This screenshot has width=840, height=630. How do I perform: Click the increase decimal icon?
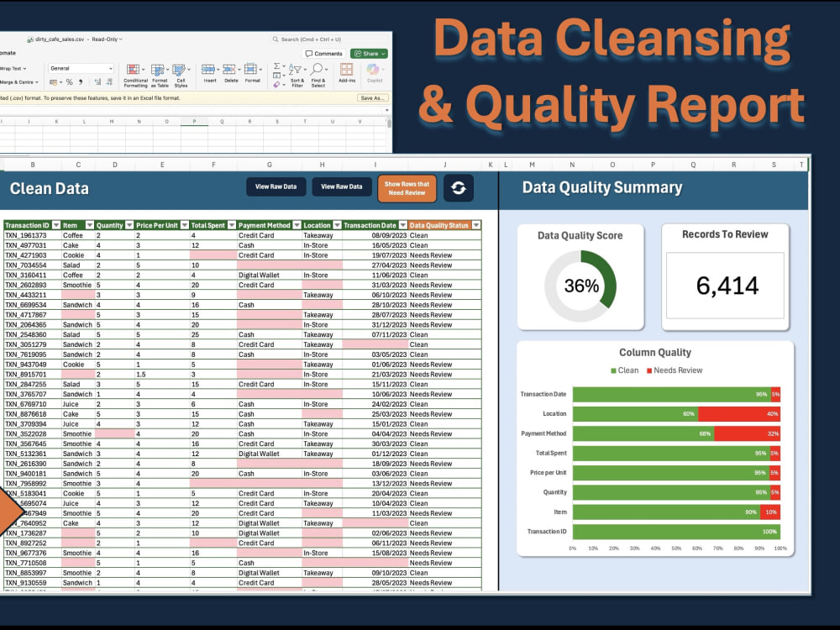pos(97,82)
